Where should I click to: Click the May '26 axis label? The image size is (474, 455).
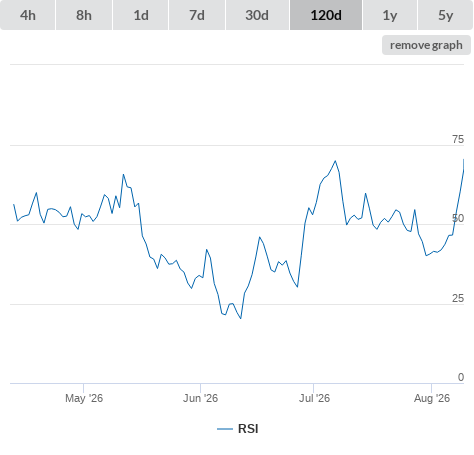(84, 398)
